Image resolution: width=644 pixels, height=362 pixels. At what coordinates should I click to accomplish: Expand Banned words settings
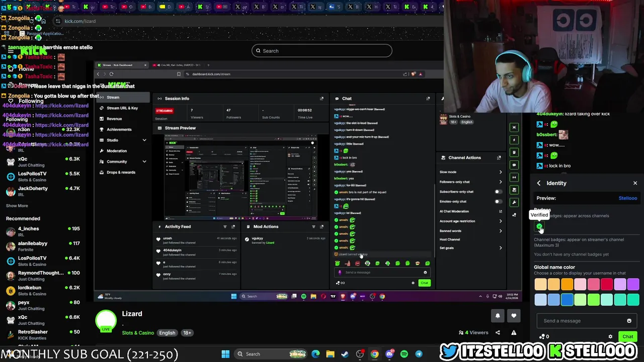[500, 231]
